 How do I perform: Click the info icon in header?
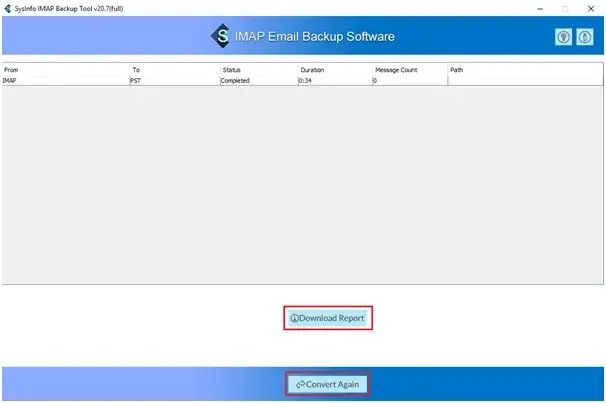point(585,37)
